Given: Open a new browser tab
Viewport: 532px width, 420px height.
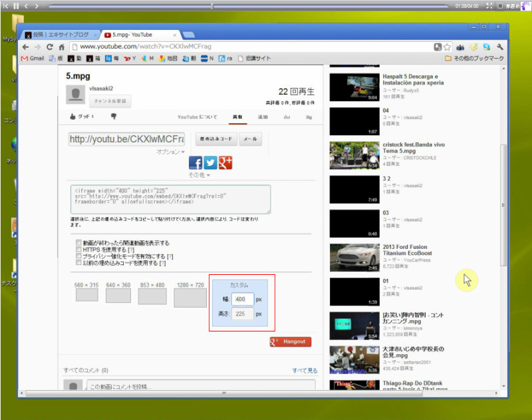Looking at the screenshot, I should click(189, 35).
